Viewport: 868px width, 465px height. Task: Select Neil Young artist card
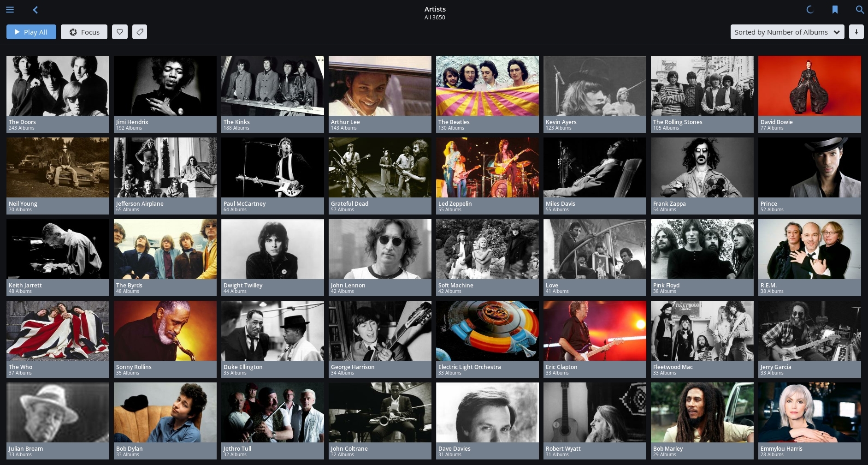click(58, 176)
